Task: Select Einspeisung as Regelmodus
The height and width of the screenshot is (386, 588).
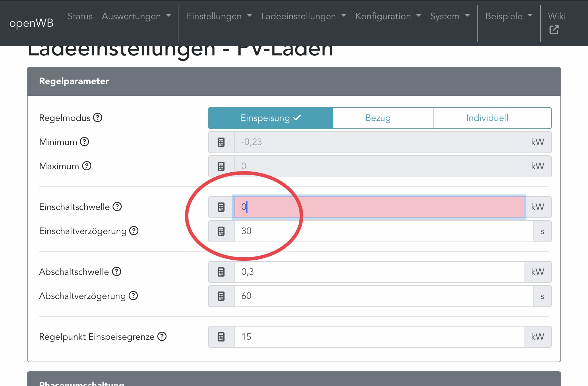Action: 270,118
